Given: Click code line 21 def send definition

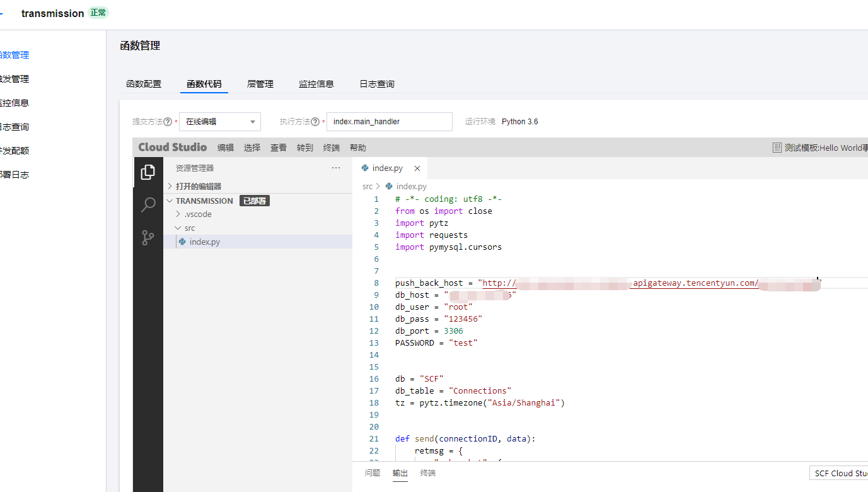Looking at the screenshot, I should coord(465,438).
